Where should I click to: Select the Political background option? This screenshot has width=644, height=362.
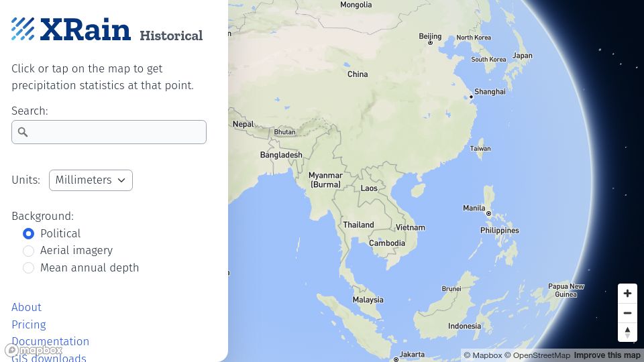point(28,233)
